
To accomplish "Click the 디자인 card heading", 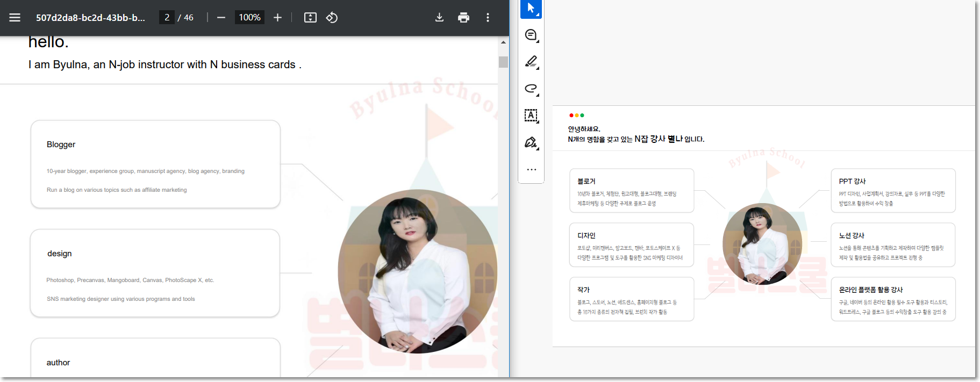I will click(x=586, y=236).
